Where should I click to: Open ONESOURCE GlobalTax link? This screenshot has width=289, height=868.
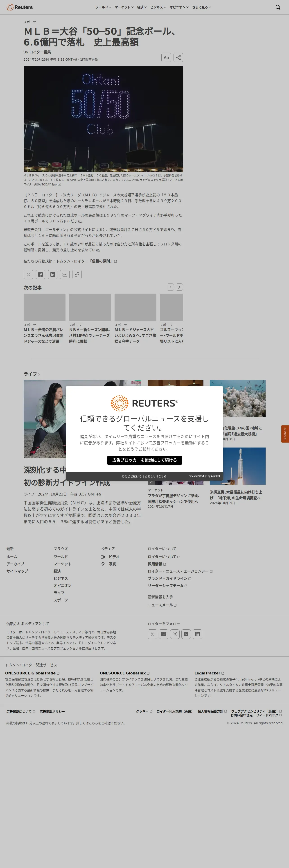tap(124, 673)
